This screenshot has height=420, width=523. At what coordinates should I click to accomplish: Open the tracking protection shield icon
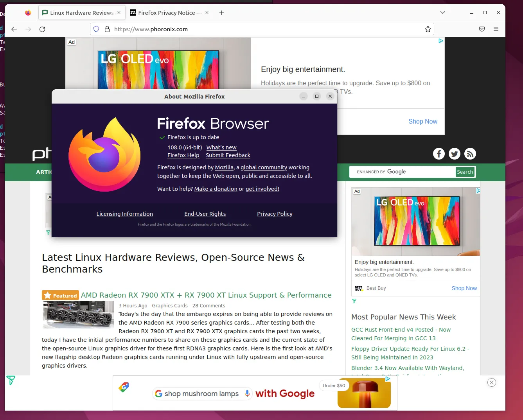point(96,29)
